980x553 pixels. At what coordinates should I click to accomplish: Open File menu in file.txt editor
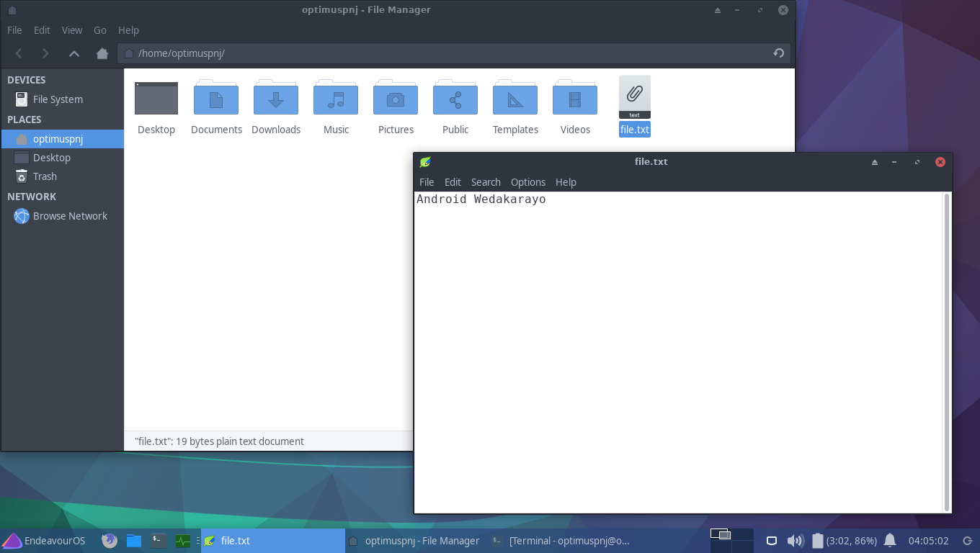click(427, 182)
